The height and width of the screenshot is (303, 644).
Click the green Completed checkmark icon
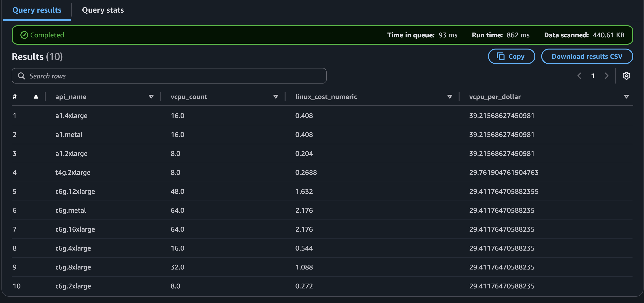click(24, 35)
